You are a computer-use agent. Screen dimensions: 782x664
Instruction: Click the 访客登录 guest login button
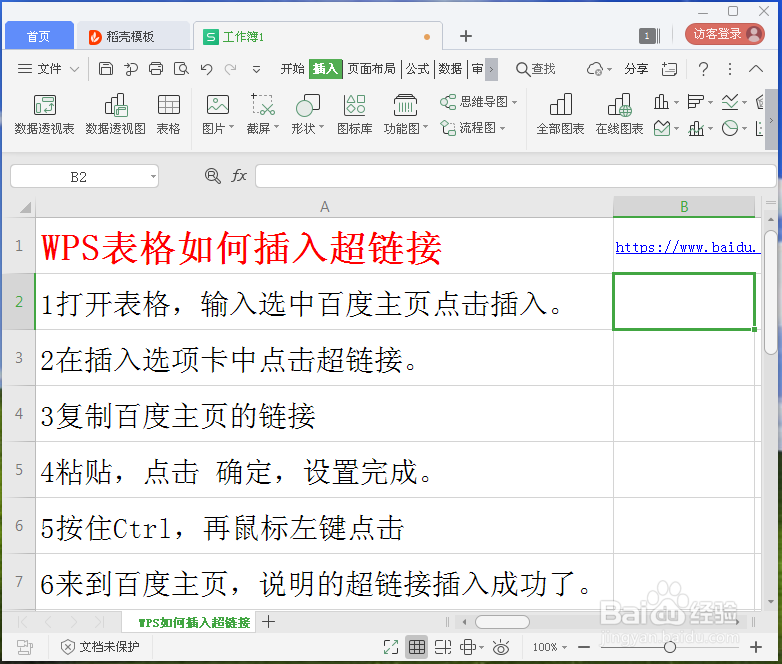point(725,34)
